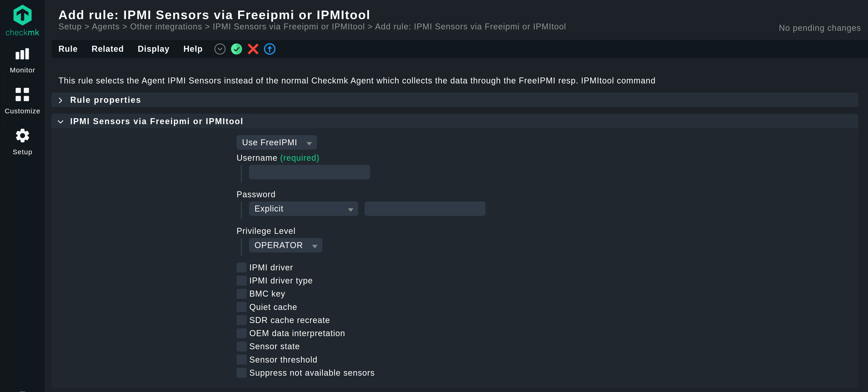Open the Related menu

tap(107, 49)
